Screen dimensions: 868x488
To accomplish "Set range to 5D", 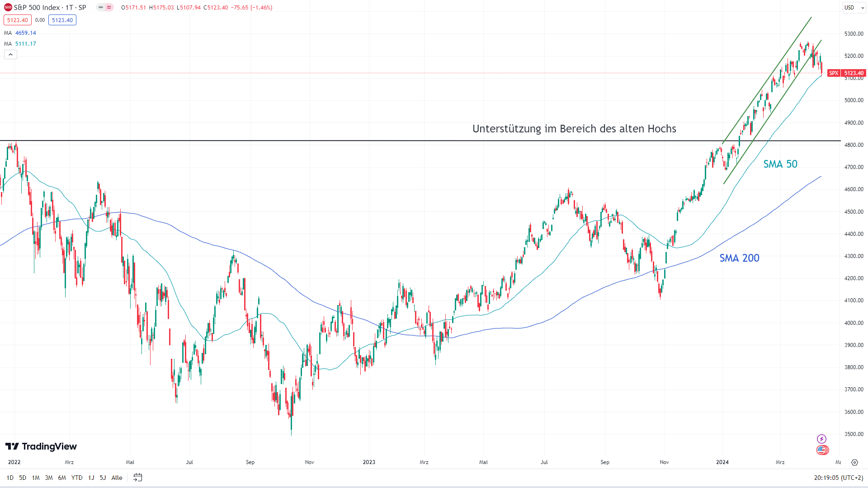I will pos(23,478).
